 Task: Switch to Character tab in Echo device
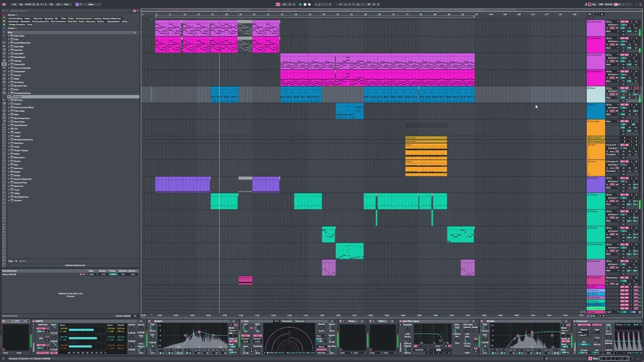click(300, 321)
